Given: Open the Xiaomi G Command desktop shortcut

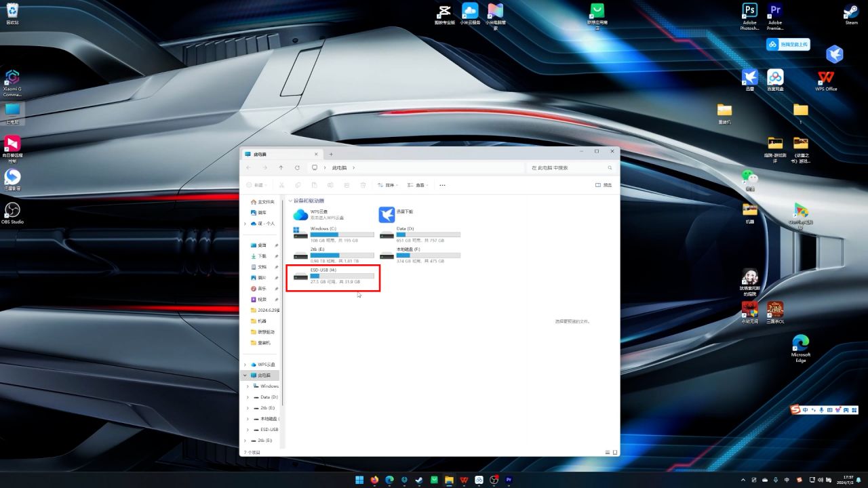Looking at the screenshot, I should [12, 83].
